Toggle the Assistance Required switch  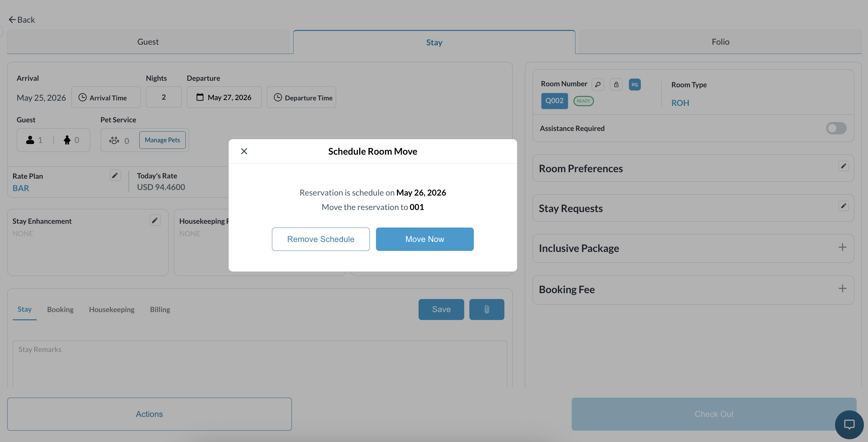point(836,128)
